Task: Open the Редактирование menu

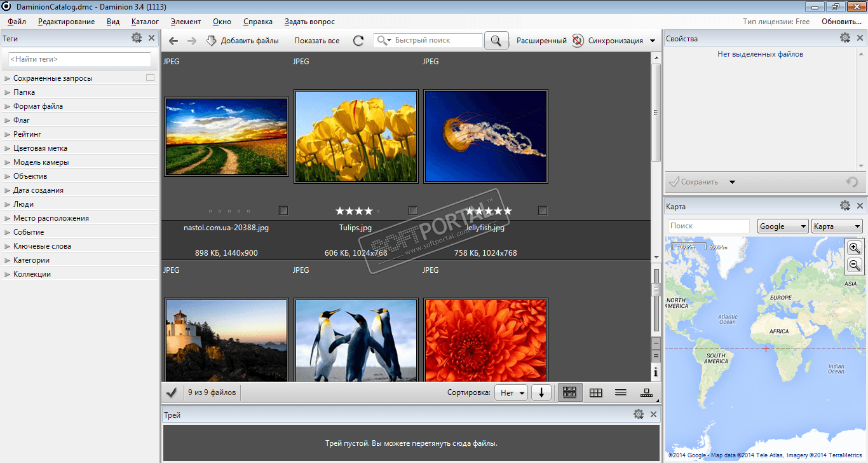Action: tap(66, 22)
